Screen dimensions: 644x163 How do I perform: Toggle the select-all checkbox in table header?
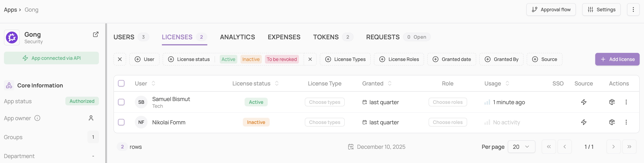pyautogui.click(x=121, y=83)
